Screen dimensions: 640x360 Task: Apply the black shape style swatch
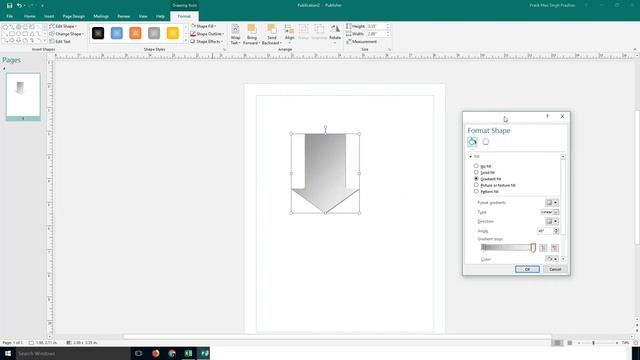pyautogui.click(x=98, y=33)
